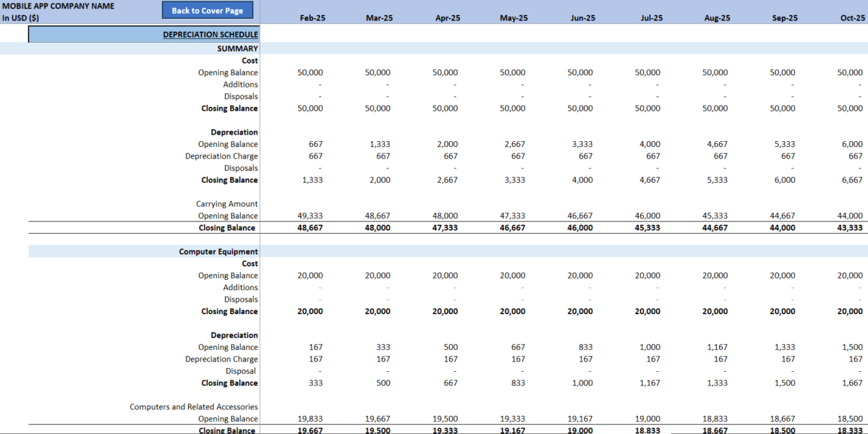
Task: Select the In USD ($) cell
Action: click(x=21, y=18)
